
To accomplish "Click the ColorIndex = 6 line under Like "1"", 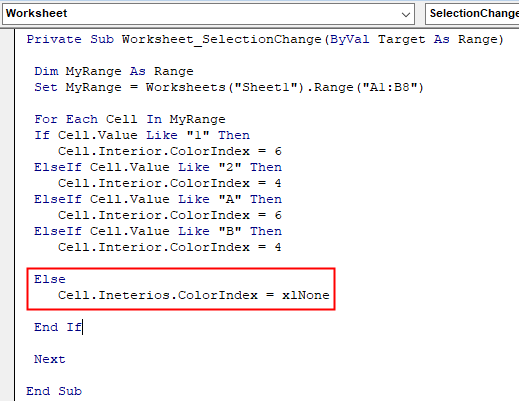I will click(x=170, y=151).
